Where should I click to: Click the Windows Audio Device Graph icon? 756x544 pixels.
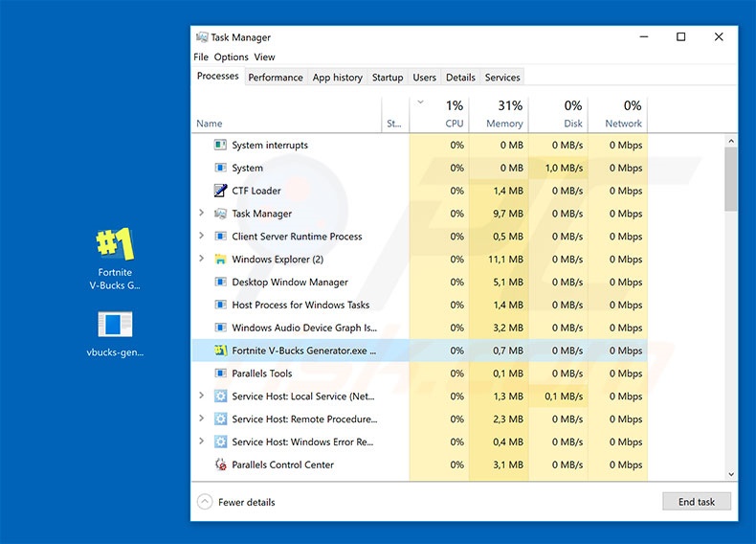coord(220,328)
